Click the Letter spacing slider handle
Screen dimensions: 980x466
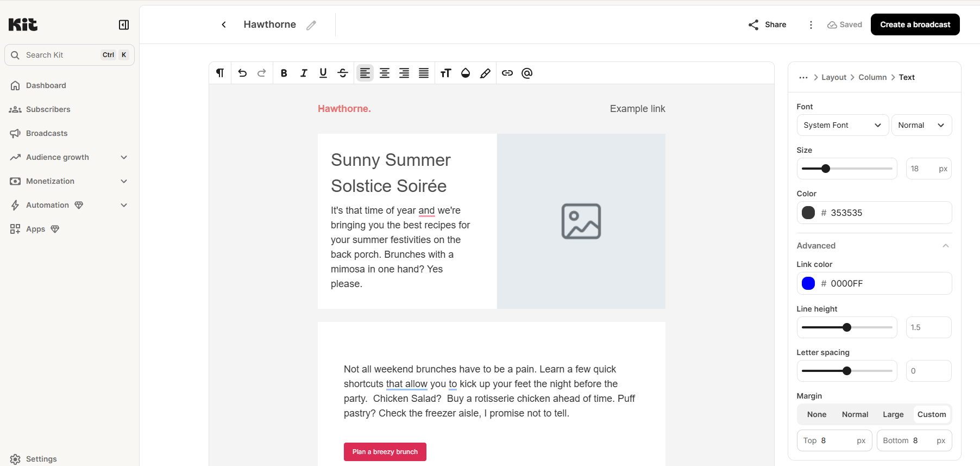[847, 371]
